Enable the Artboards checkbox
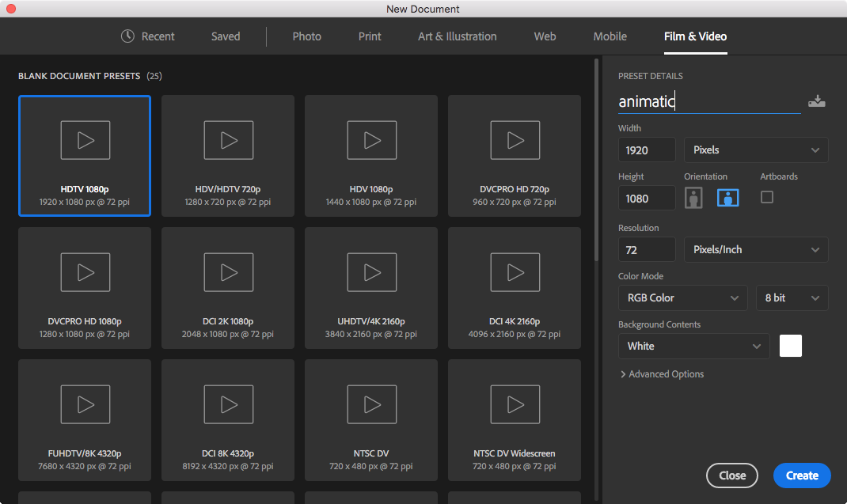The width and height of the screenshot is (847, 504). (766, 197)
